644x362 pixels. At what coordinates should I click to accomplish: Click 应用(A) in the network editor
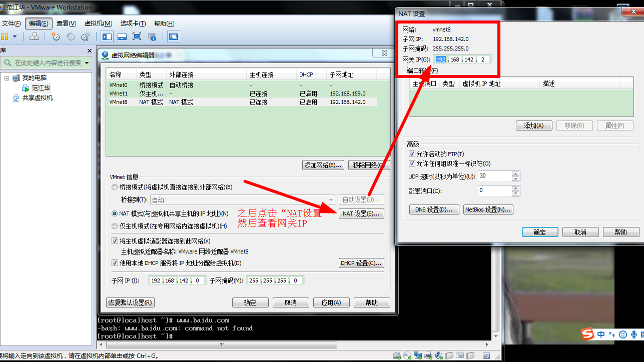[331, 302]
